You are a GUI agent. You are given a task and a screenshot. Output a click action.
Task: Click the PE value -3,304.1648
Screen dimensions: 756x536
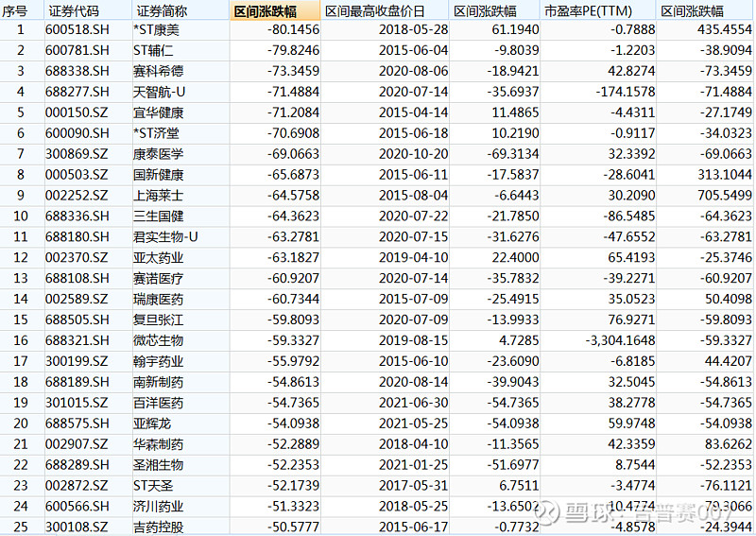pyautogui.click(x=620, y=340)
